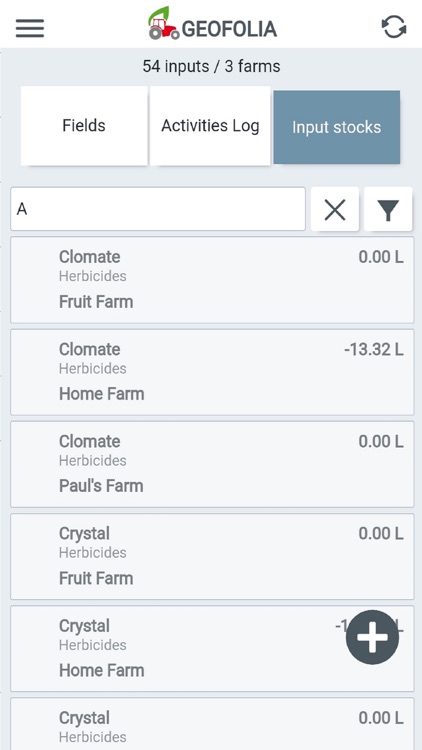Open the funnel filter options
Image resolution: width=422 pixels, height=750 pixels.
point(388,210)
